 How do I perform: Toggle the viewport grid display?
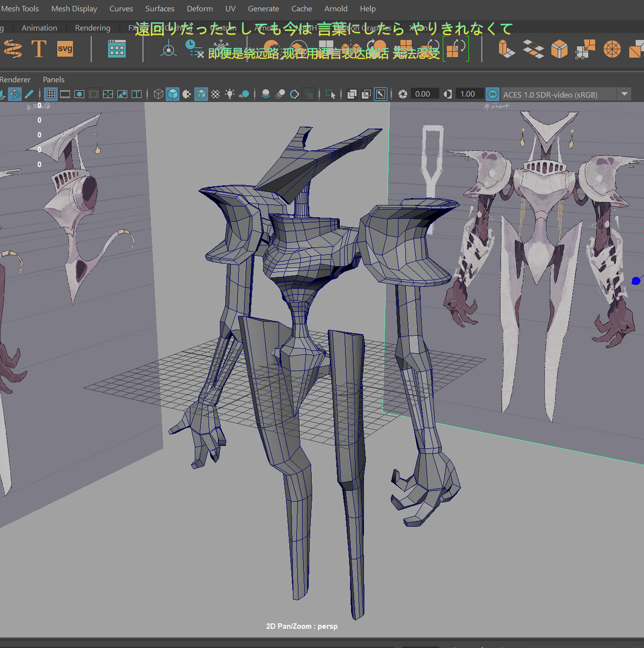51,94
